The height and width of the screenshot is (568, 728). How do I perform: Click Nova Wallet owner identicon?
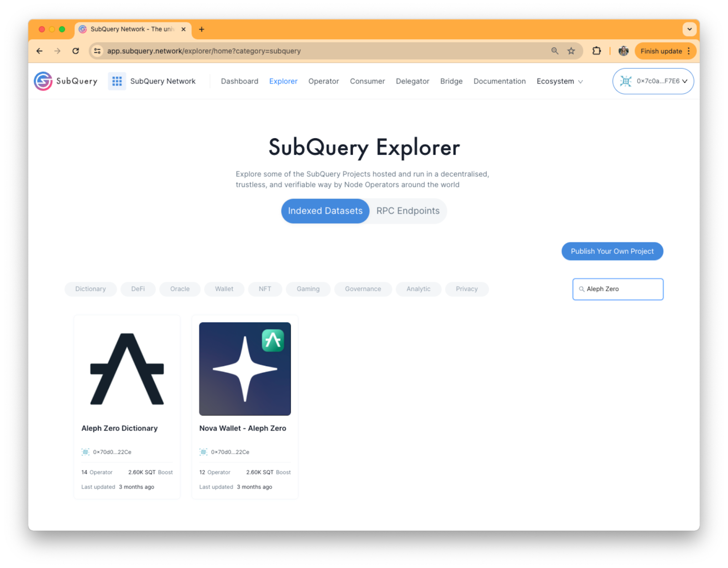[203, 452]
